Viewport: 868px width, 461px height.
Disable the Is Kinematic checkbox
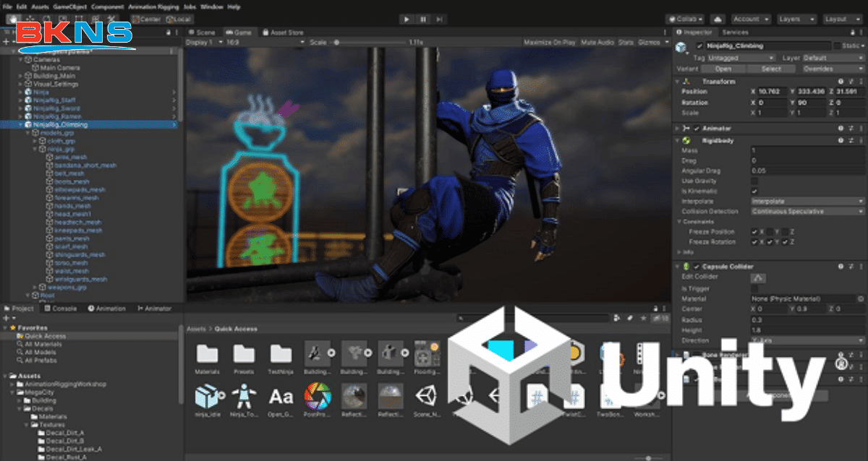[754, 191]
